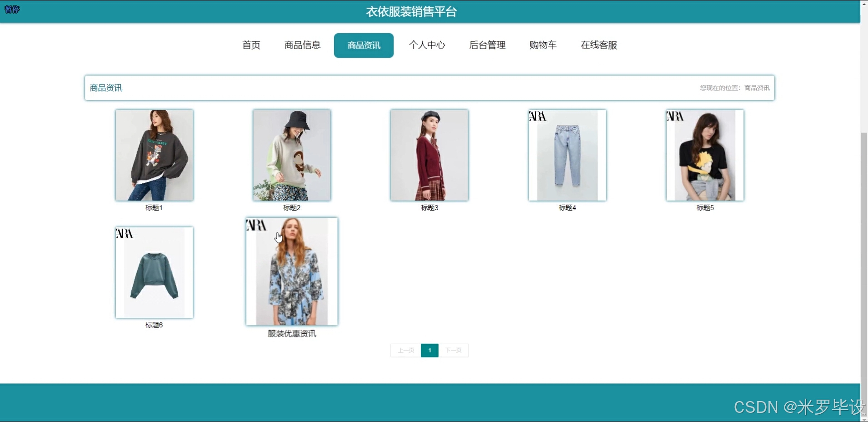868x422 pixels.
Task: Click the 下一页 next page button
Action: pos(454,350)
